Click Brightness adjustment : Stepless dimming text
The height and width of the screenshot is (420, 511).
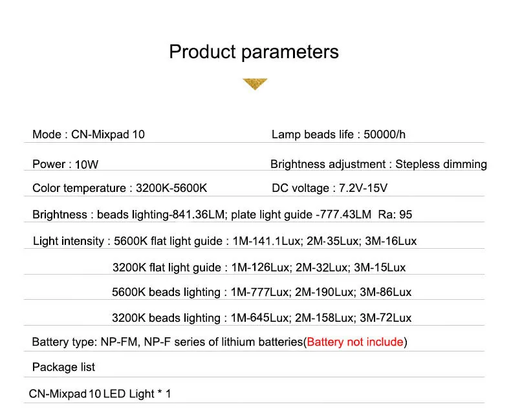tap(378, 164)
